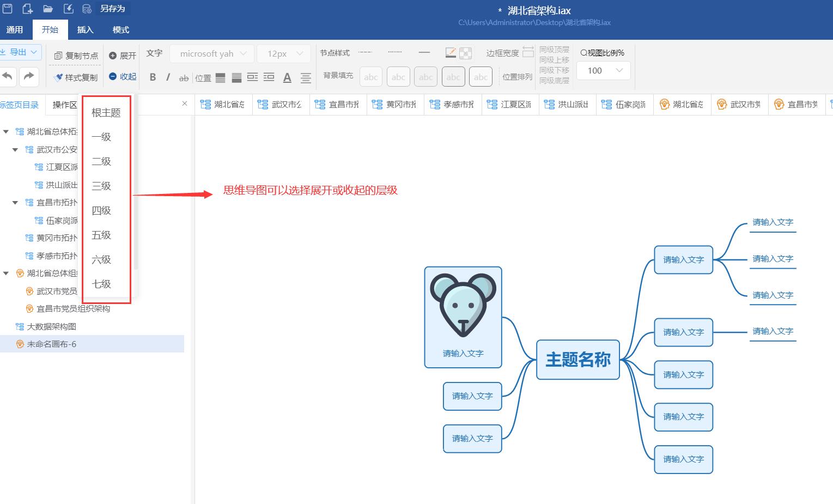Click the 展开 expand nodes icon
The width and height of the screenshot is (833, 504).
tap(121, 54)
